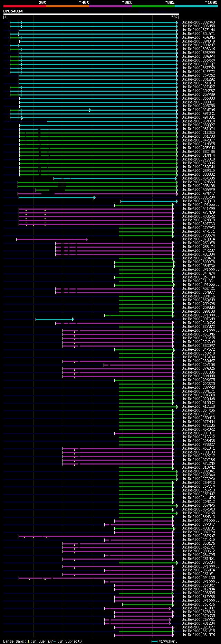Screen dimensions: 221x644
Task: Open hit UniRef100_O82043
Action: 198,22
